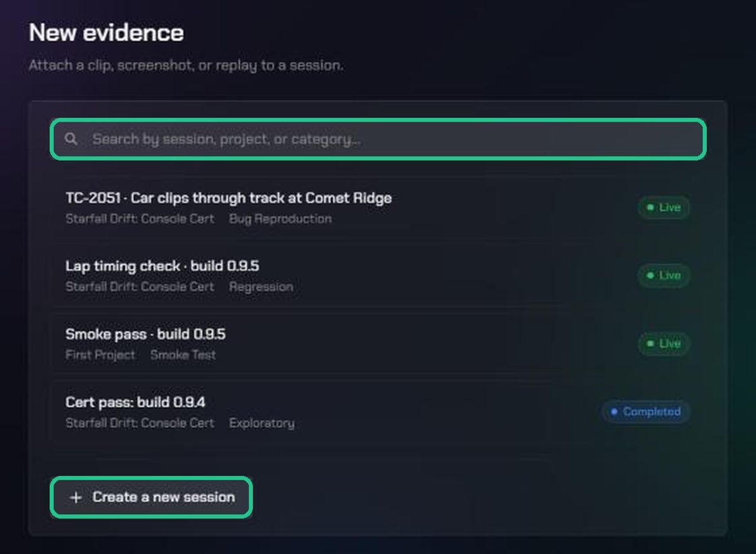Click Starfall Drift: Console Cert under TC-2051

[x=140, y=219]
